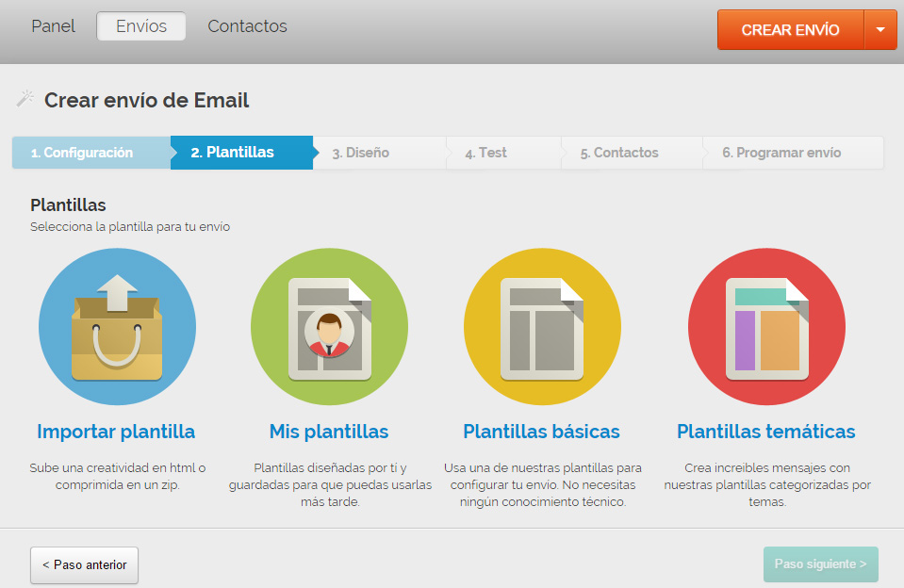Switch to the Envíos tab
Image resolution: width=904 pixels, height=588 pixels.
pos(141,26)
